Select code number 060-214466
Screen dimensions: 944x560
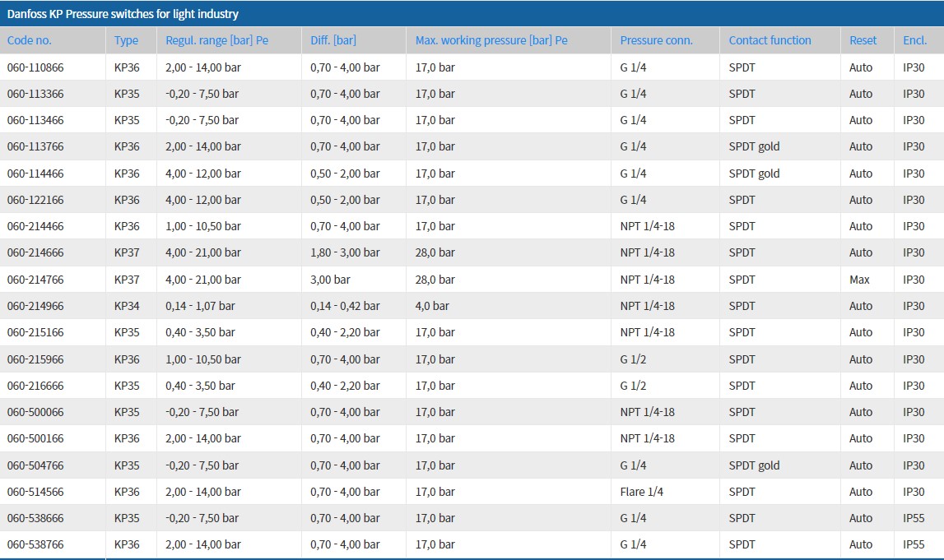[x=35, y=227]
